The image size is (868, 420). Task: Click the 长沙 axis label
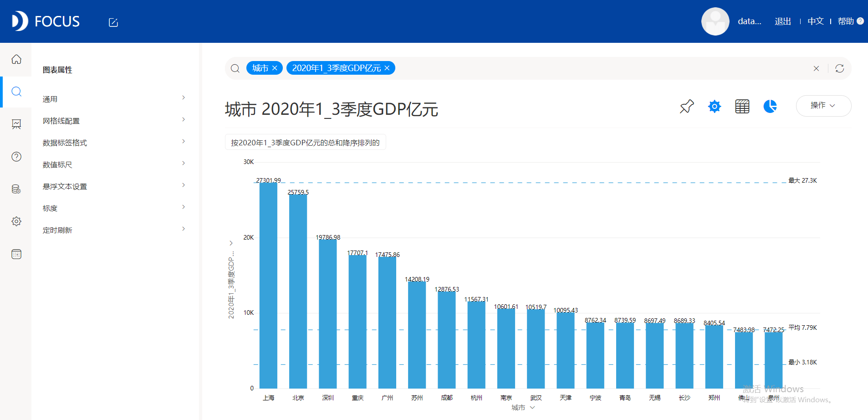(x=684, y=398)
